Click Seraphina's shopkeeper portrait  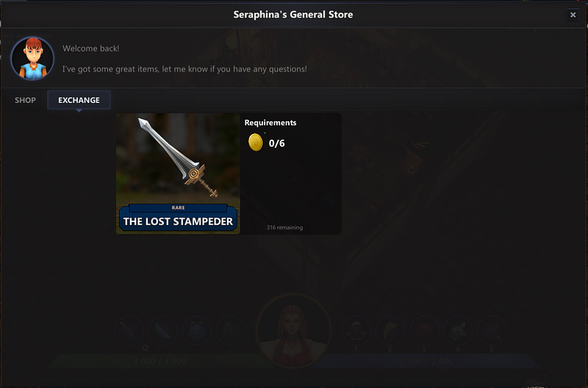point(32,58)
